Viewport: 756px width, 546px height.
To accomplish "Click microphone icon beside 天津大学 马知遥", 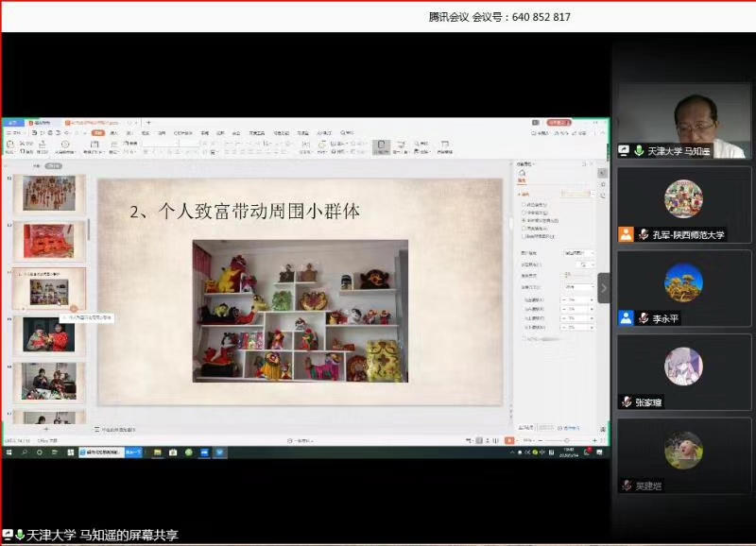I will (x=639, y=151).
